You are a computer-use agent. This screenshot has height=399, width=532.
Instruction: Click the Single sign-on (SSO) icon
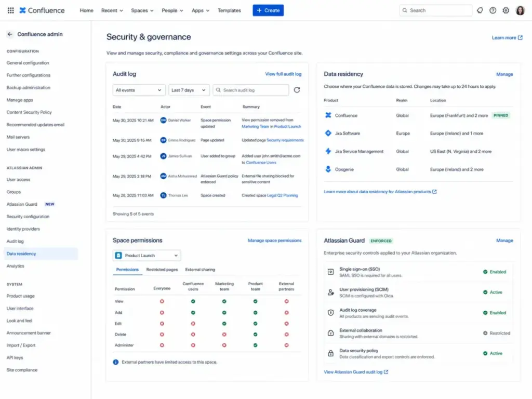point(330,272)
